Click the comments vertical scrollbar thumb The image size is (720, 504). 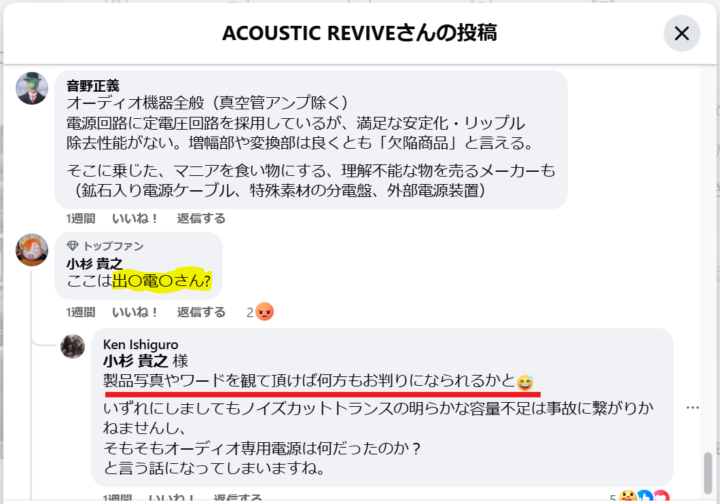pos(708,473)
